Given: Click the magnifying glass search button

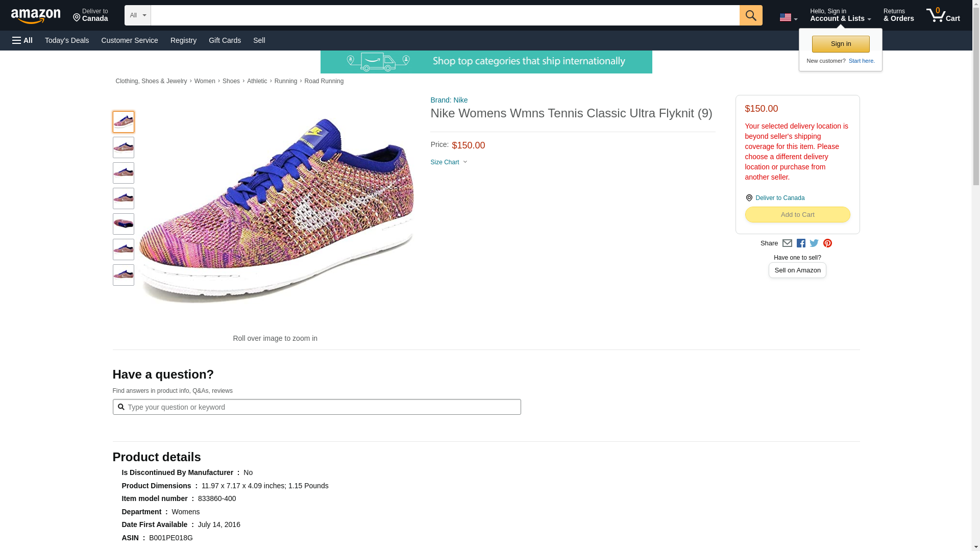Looking at the screenshot, I should tap(750, 15).
